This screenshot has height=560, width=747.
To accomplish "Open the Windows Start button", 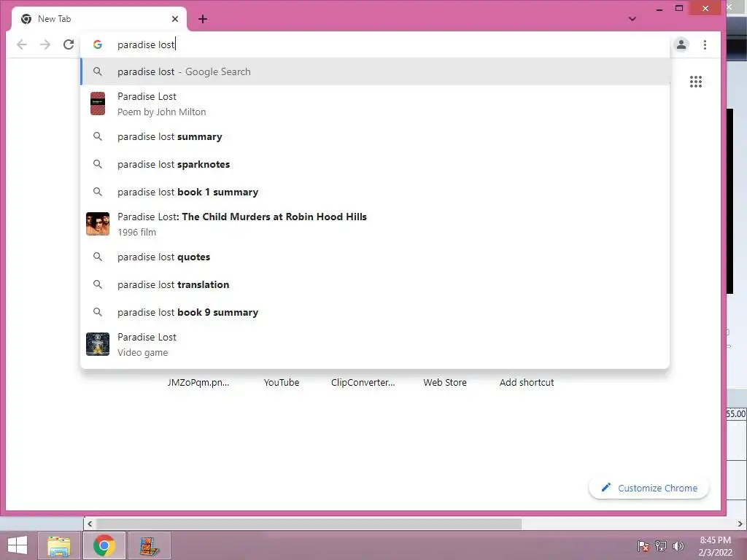I will 18,546.
